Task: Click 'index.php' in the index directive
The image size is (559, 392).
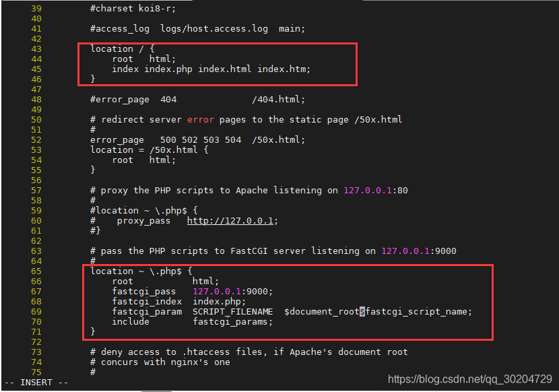Action: click(x=168, y=69)
